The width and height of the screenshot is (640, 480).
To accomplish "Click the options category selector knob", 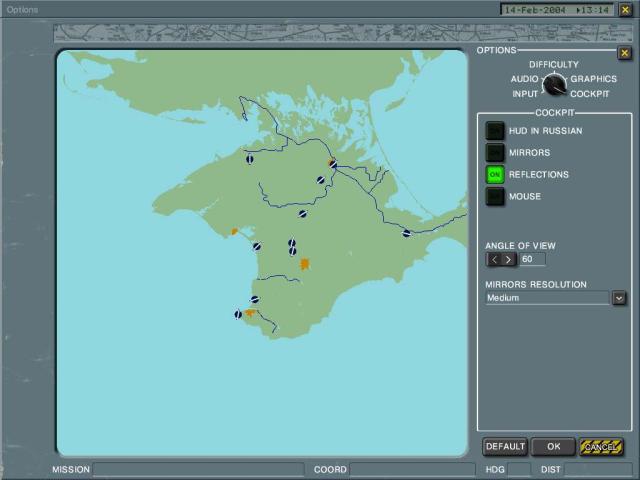I will point(554,85).
